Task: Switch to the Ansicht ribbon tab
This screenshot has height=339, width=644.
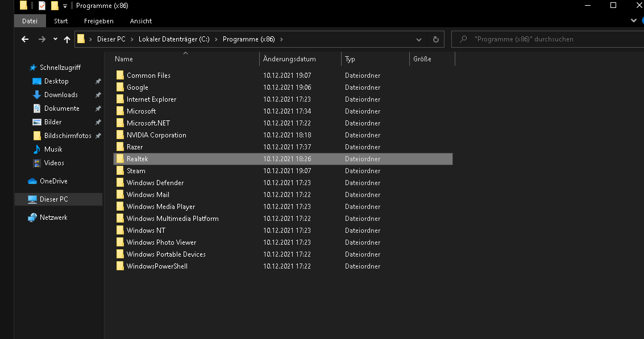Action: coord(141,21)
